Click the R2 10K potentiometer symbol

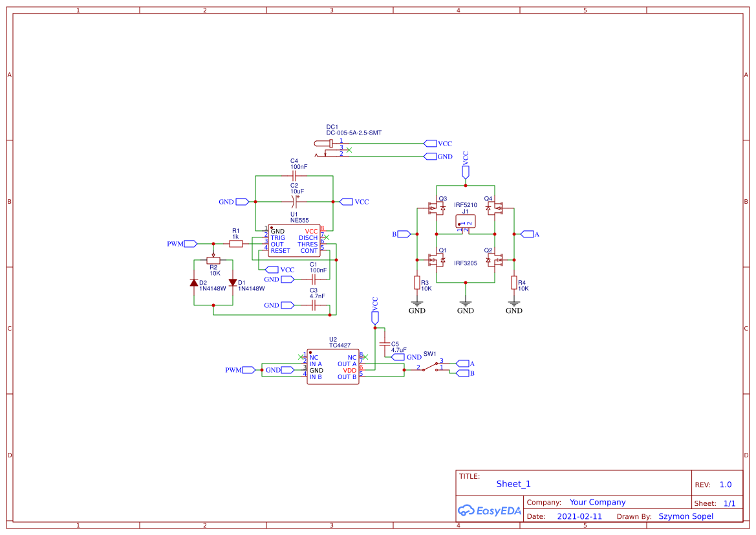[x=213, y=261]
